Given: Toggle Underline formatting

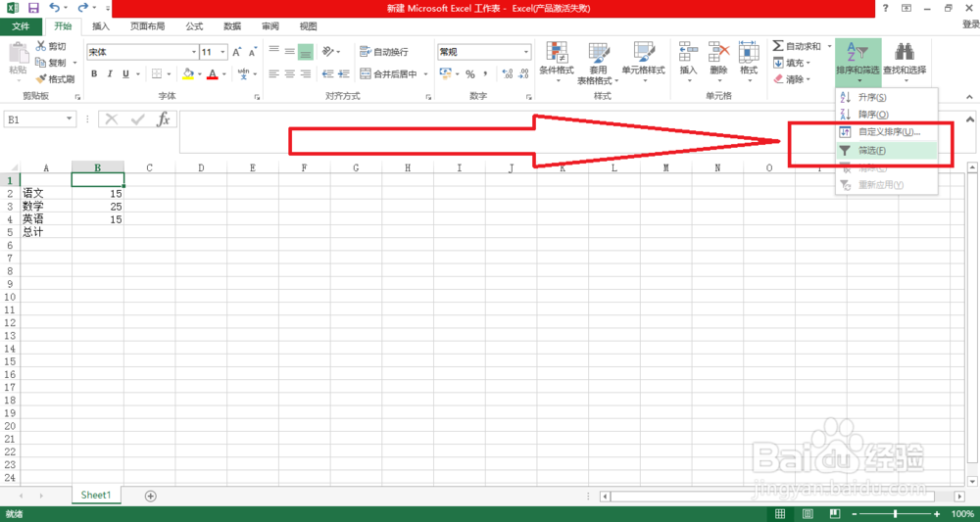Looking at the screenshot, I should (x=126, y=73).
